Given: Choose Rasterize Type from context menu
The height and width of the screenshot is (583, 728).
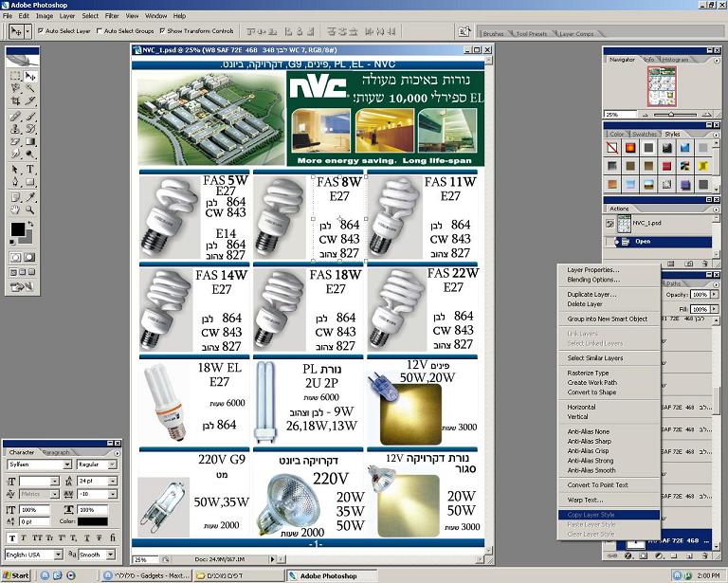Looking at the screenshot, I should [588, 373].
